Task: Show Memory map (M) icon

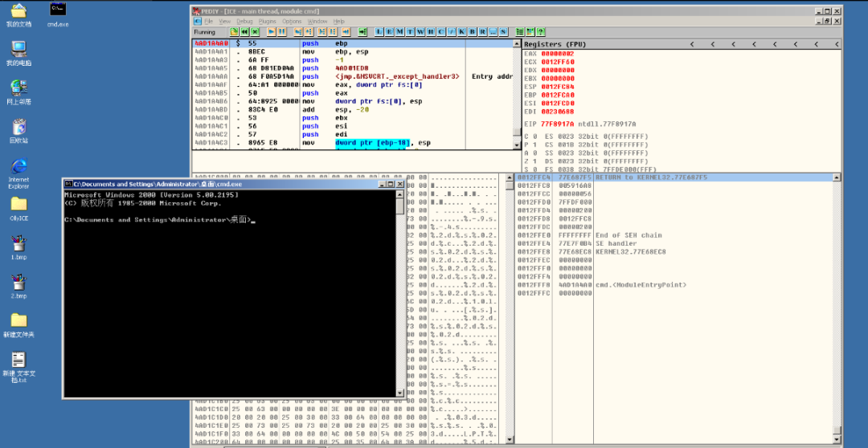Action: click(399, 31)
